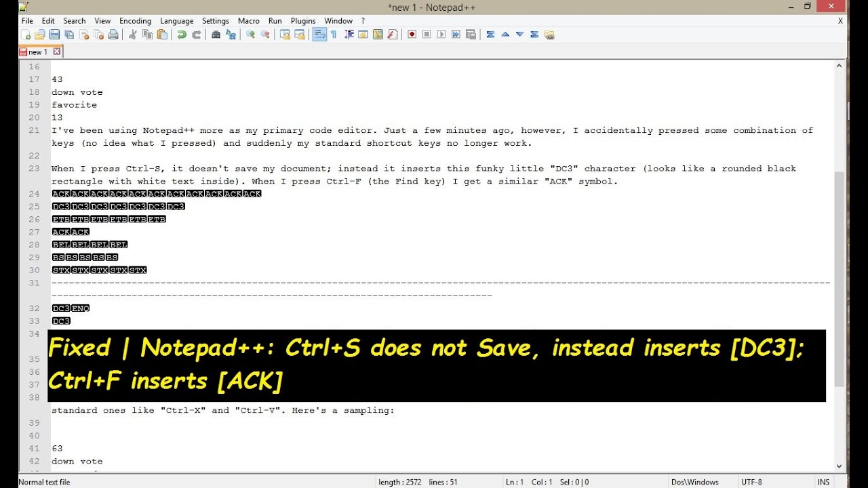Click the vertical scrollbar down arrow
The height and width of the screenshot is (488, 868).
point(839,466)
